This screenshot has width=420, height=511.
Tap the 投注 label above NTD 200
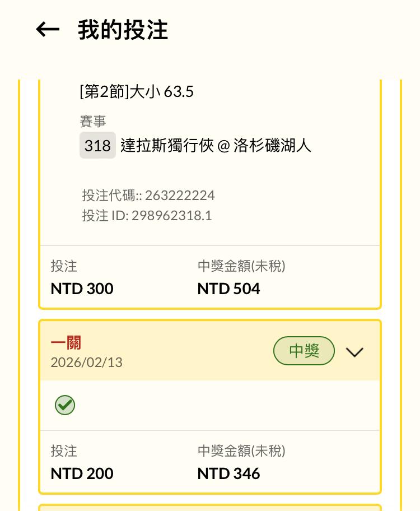(x=64, y=451)
